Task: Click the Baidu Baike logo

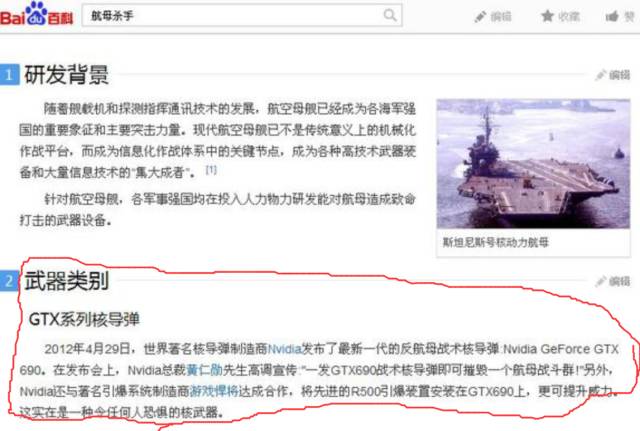Action: [37, 14]
